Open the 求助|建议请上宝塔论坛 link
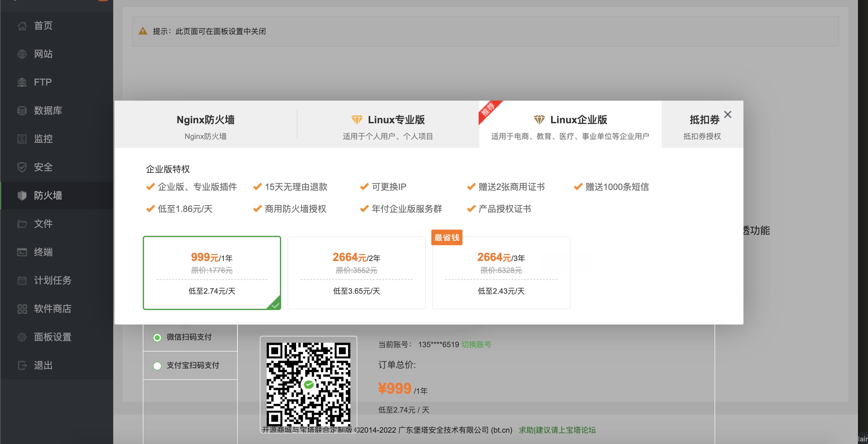This screenshot has width=868, height=444. [557, 430]
